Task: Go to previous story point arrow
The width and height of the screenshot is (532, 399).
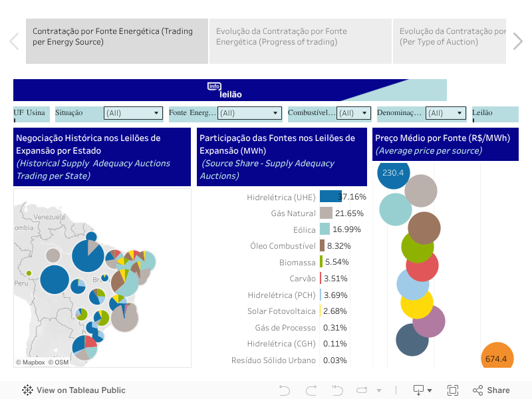Action: 14,41
